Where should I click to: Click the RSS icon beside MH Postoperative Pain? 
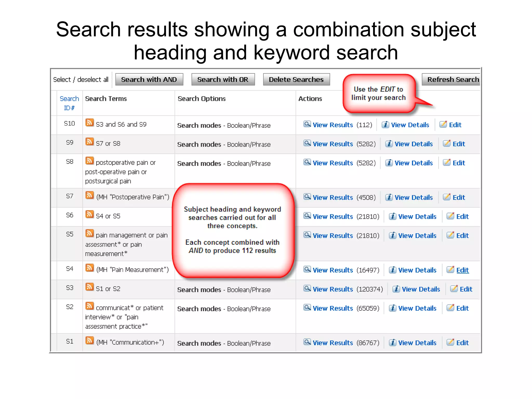pos(89,195)
